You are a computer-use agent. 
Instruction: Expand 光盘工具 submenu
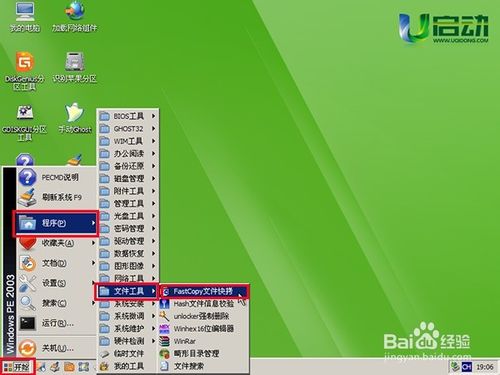[x=128, y=216]
